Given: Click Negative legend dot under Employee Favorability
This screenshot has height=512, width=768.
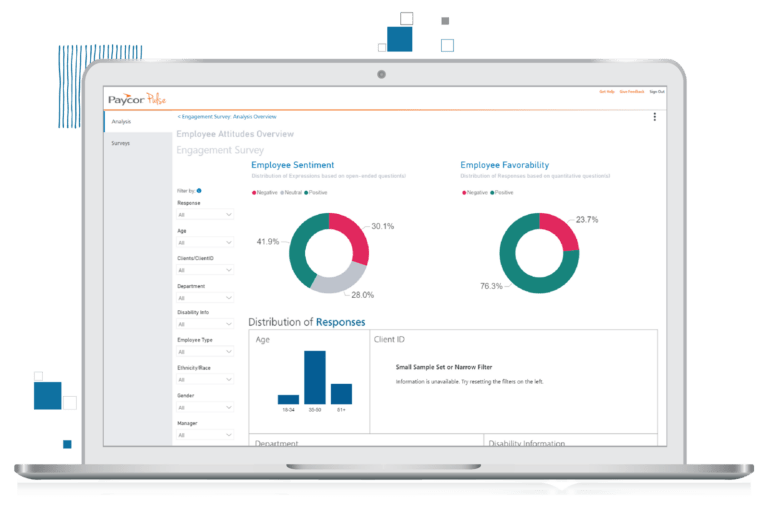Looking at the screenshot, I should coord(463,191).
